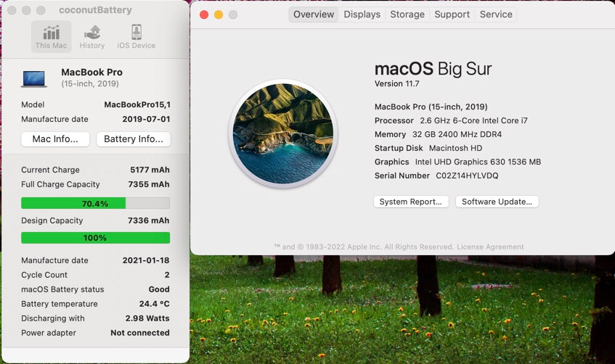The width and height of the screenshot is (615, 364).
Task: Click macOS Battery status Good
Action: (159, 289)
